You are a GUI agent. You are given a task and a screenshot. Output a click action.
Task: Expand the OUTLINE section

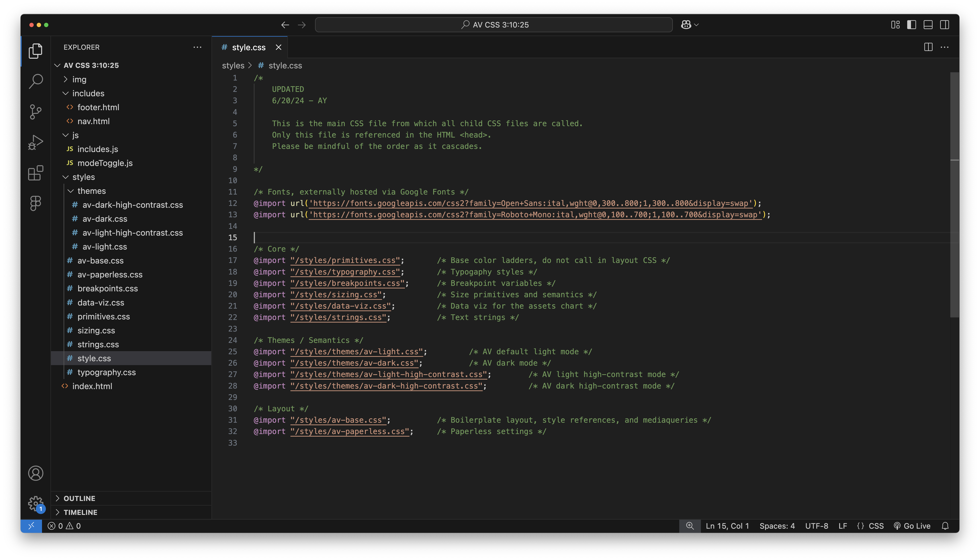(131, 498)
